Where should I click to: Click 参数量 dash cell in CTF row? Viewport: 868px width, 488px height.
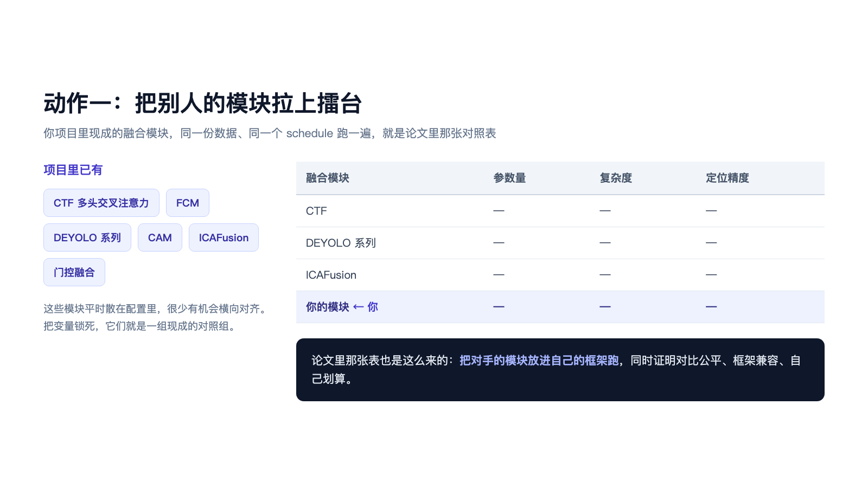pos(499,210)
